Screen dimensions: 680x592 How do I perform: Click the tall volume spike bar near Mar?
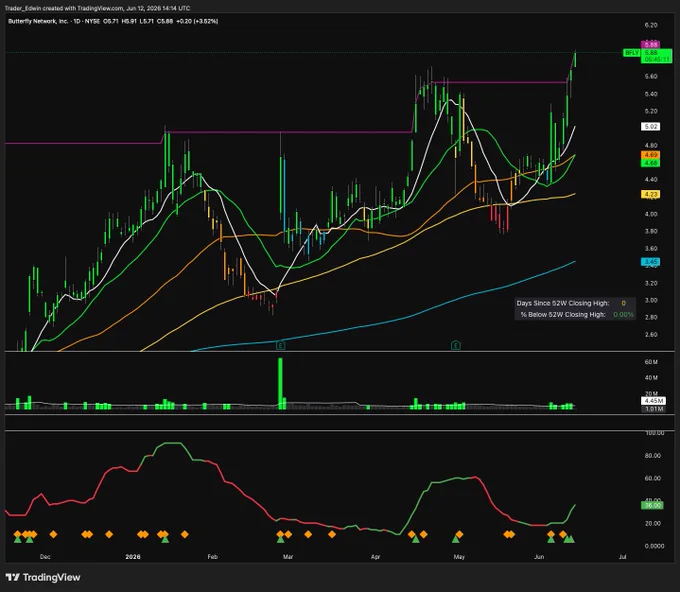point(280,383)
